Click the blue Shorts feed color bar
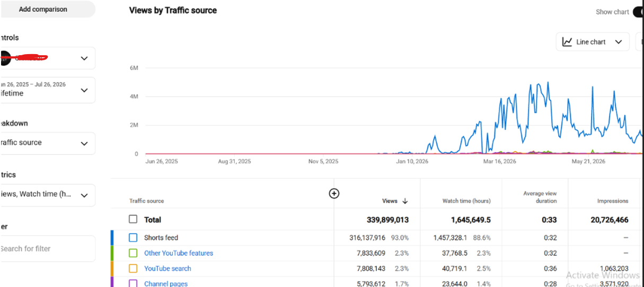Screen dimensions: 644x287 tap(112, 238)
